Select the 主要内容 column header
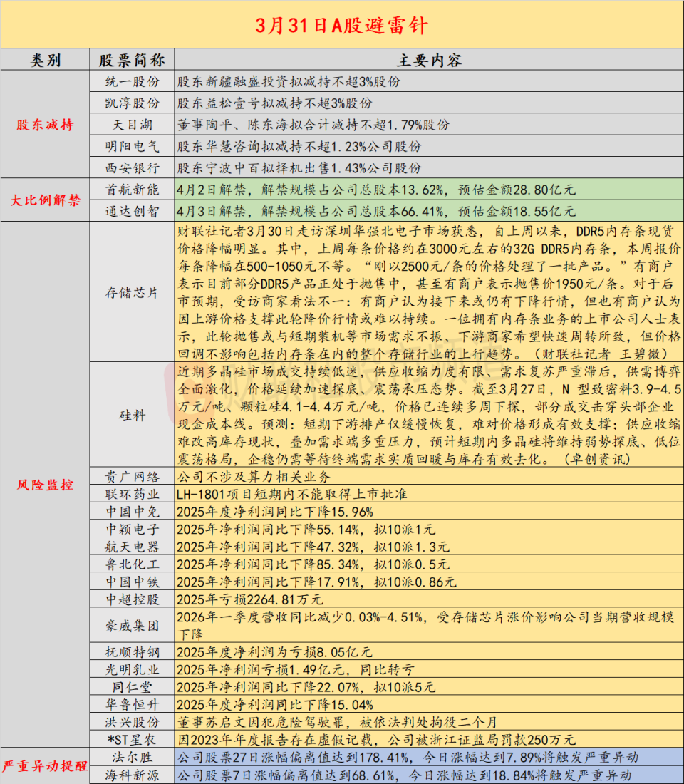Image resolution: width=684 pixels, height=784 pixels. point(429,59)
